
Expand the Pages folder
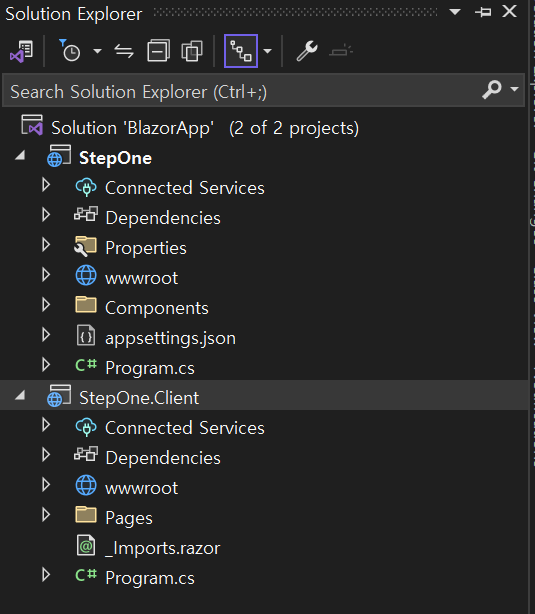46,515
